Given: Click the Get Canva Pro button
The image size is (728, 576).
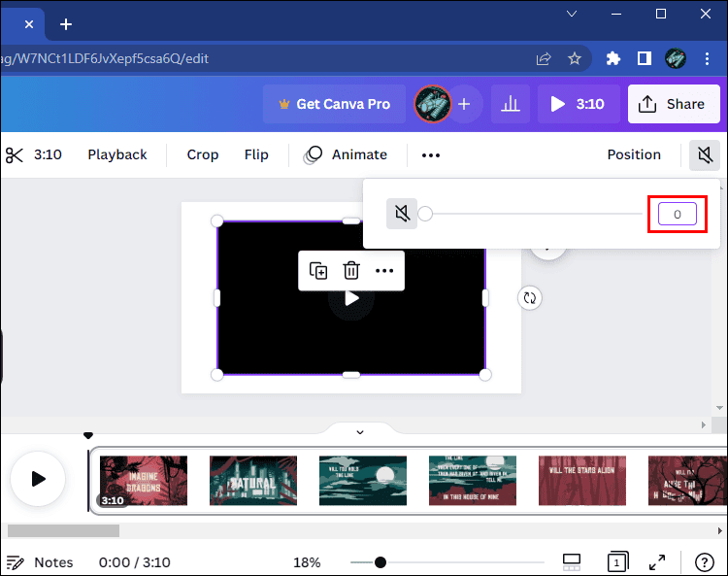Looking at the screenshot, I should (x=334, y=104).
